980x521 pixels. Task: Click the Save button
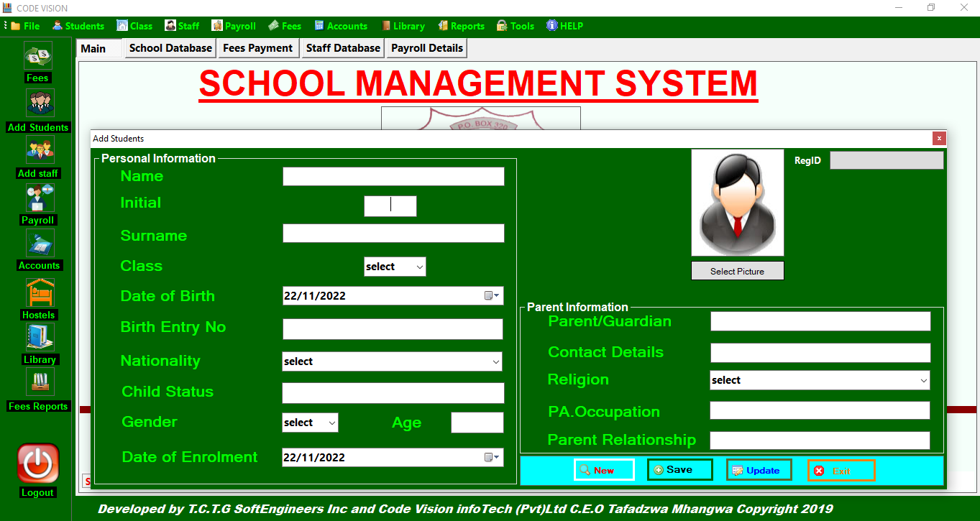point(679,469)
